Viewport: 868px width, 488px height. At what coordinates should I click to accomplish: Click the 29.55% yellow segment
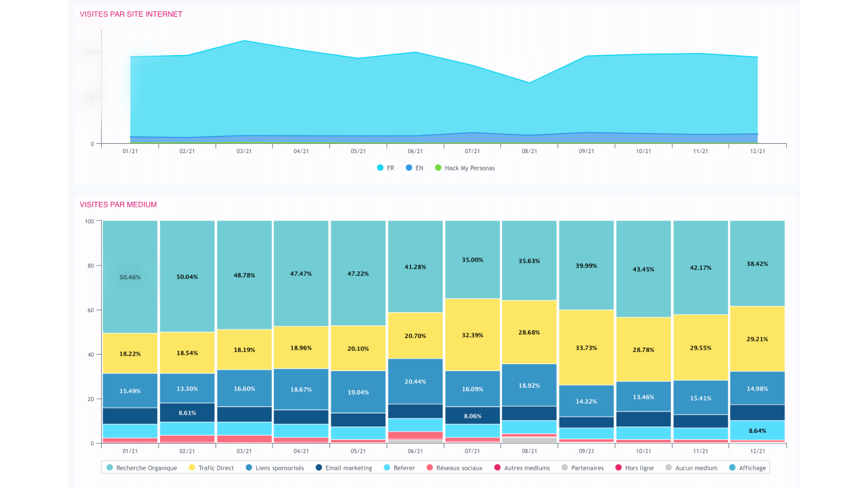pyautogui.click(x=701, y=347)
